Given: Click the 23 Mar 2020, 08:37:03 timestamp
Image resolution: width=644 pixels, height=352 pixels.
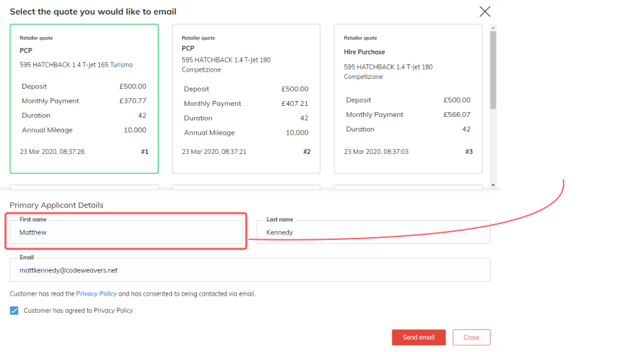Looking at the screenshot, I should coord(376,152).
